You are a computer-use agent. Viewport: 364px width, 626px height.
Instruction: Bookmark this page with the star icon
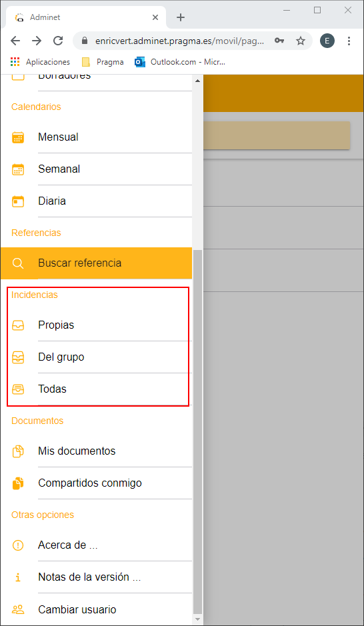pyautogui.click(x=301, y=40)
